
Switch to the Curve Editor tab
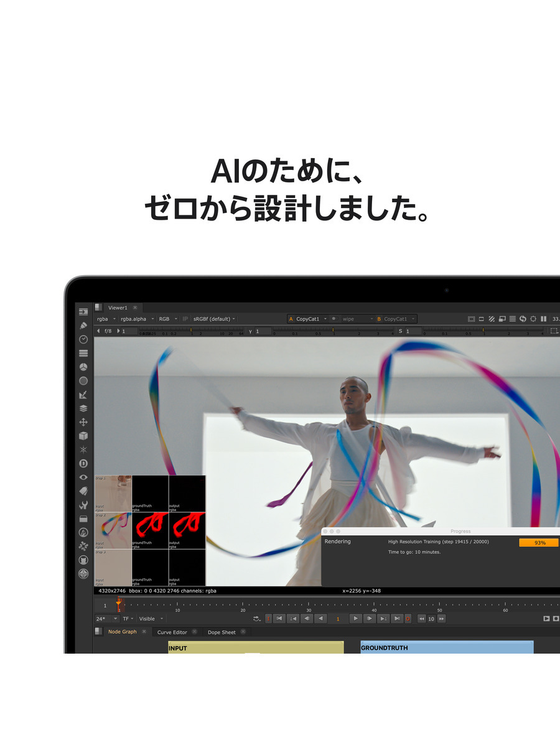(x=172, y=632)
